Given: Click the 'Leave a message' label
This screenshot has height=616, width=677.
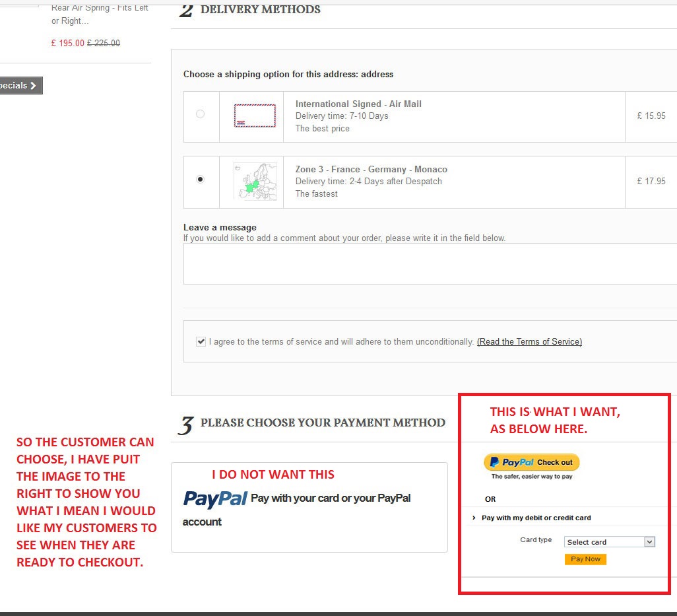Looking at the screenshot, I should [x=220, y=227].
